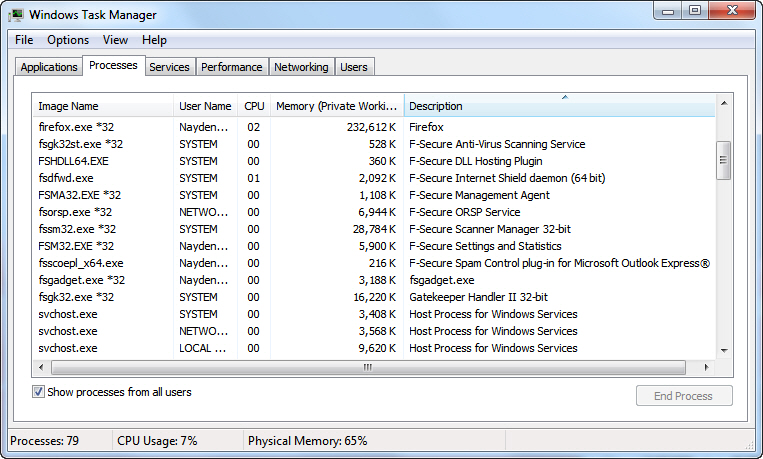
Task: Click the horizontal scrollbar thumb
Action: coord(367,367)
